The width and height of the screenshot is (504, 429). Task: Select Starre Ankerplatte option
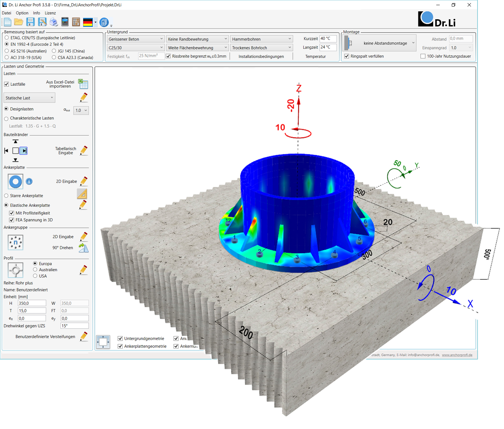[6, 196]
